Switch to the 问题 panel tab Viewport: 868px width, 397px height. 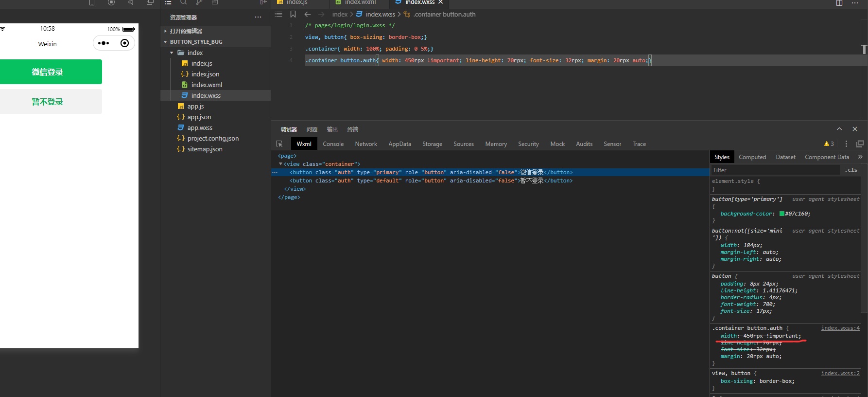[x=312, y=129]
